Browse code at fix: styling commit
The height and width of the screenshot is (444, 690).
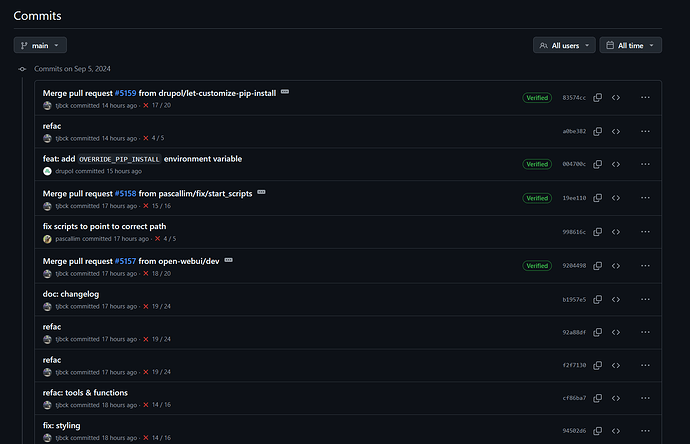[x=616, y=431]
